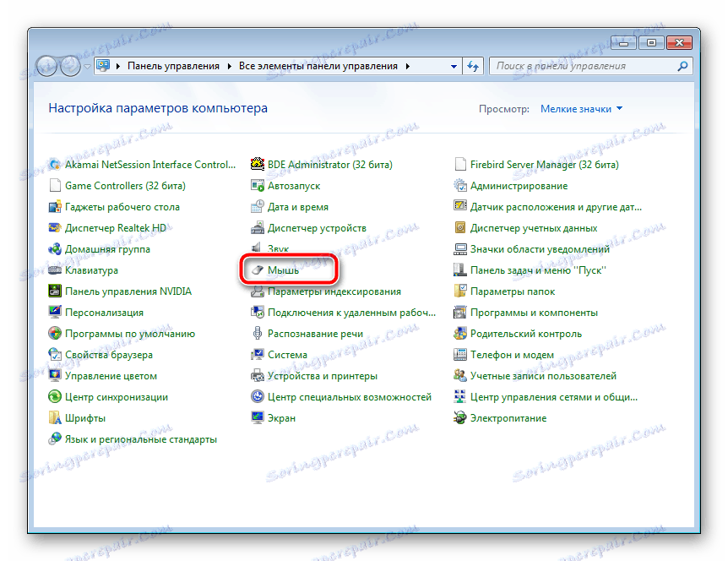Click the AutoPlay (Автозапуск) icon

pyautogui.click(x=258, y=186)
